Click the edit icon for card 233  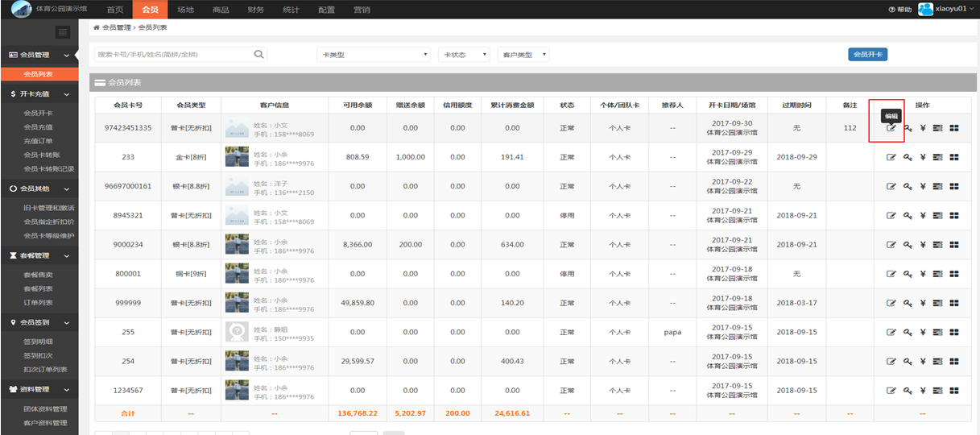[891, 157]
